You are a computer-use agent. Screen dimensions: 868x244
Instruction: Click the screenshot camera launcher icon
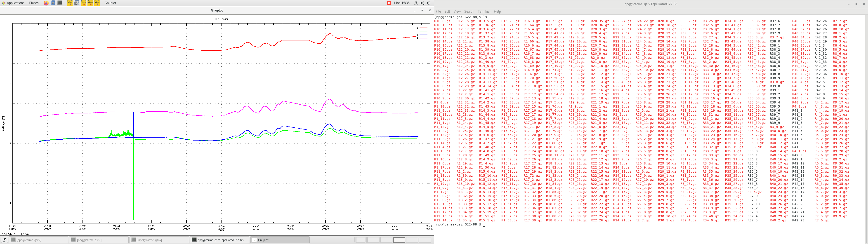click(x=76, y=3)
